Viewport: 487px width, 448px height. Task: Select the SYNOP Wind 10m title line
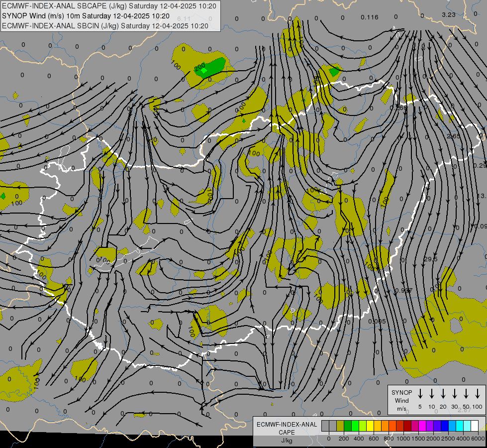pos(86,16)
